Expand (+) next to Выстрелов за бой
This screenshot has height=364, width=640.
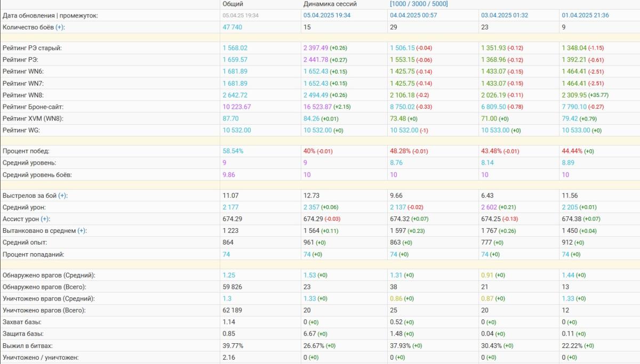(63, 196)
